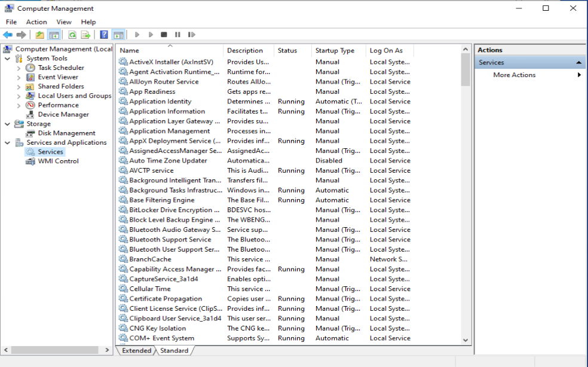Screen dimensions: 588x367
Task: Click the tree pane horizontal scroll-left arrow
Action: tap(5, 350)
